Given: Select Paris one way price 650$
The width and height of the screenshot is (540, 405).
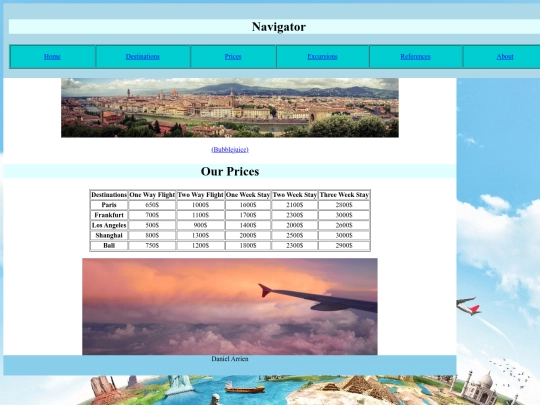Looking at the screenshot, I should click(152, 205).
